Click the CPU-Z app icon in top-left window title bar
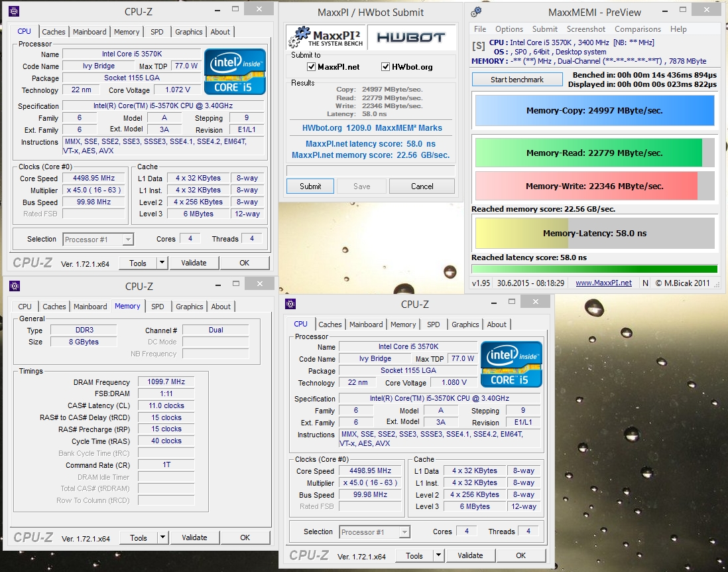The image size is (728, 572). [x=14, y=11]
